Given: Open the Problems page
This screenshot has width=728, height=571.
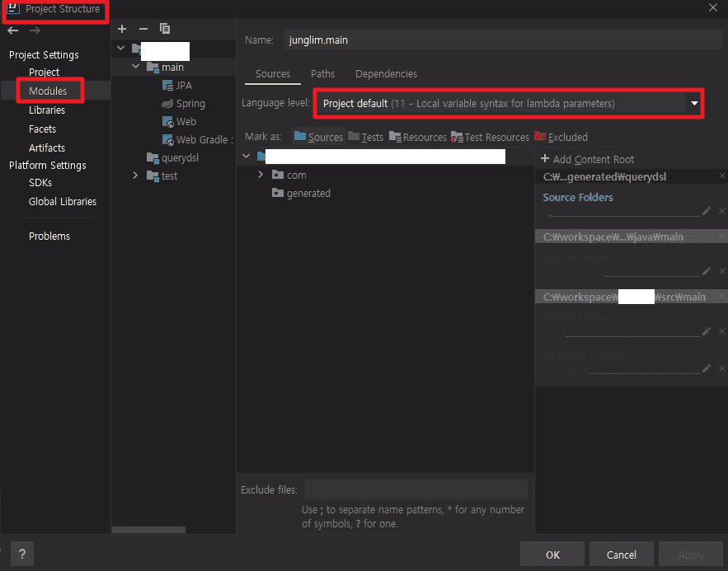Looking at the screenshot, I should 49,236.
